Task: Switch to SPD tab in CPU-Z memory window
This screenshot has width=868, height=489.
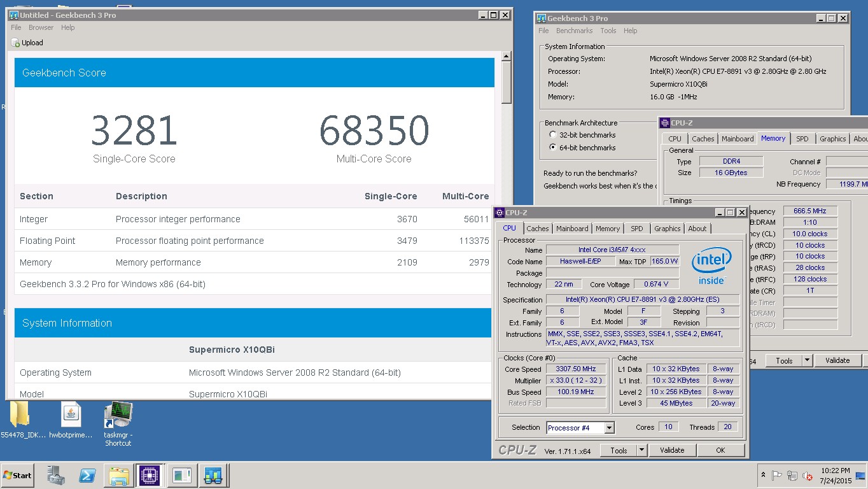Action: [802, 139]
